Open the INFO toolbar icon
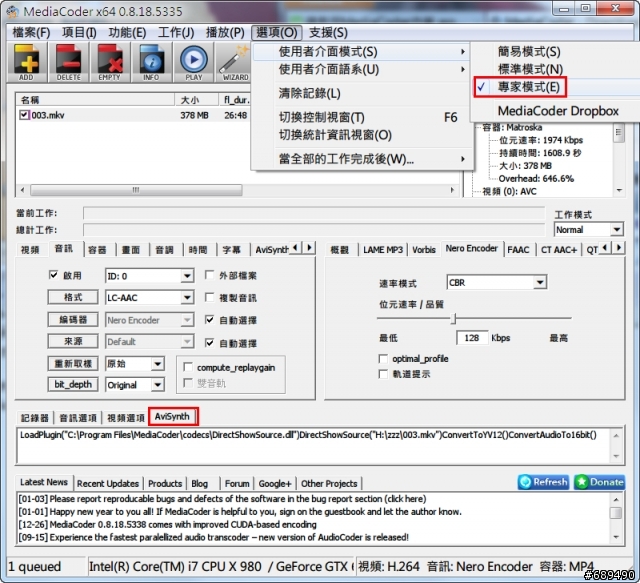 (151, 62)
